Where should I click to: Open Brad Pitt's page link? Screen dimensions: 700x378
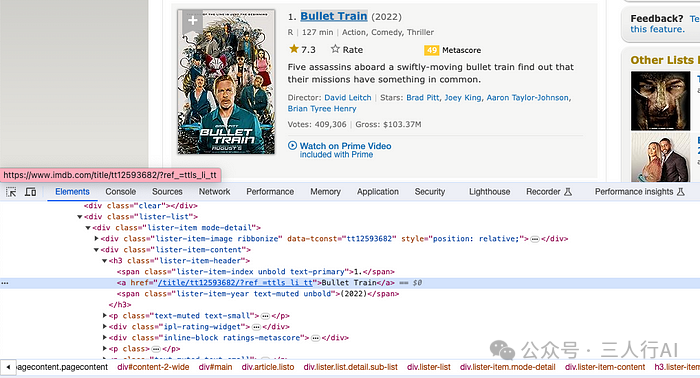(x=423, y=97)
